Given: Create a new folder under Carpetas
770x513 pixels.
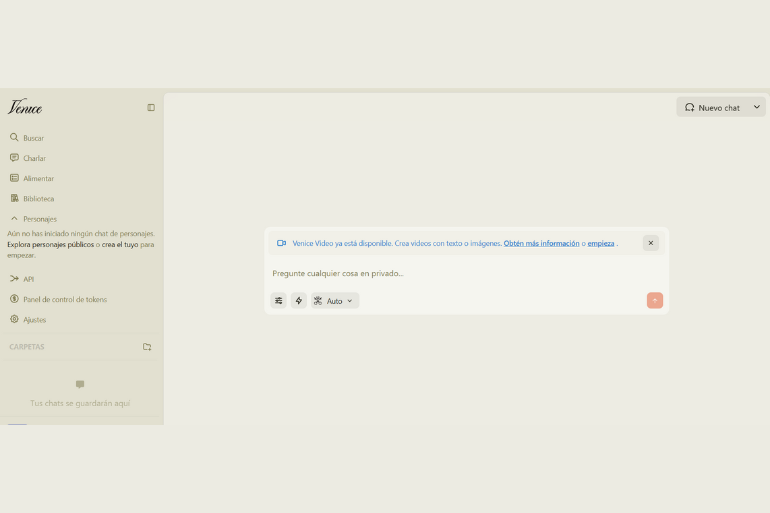Looking at the screenshot, I should 147,347.
